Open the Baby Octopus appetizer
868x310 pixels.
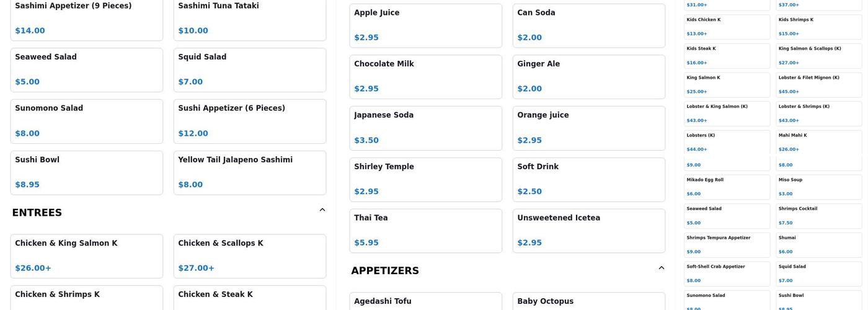588,302
